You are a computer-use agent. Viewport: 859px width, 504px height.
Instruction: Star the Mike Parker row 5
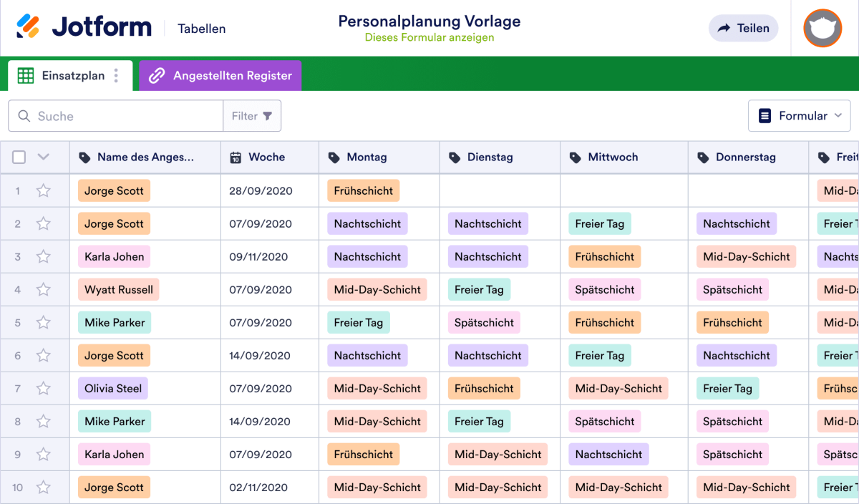[44, 322]
